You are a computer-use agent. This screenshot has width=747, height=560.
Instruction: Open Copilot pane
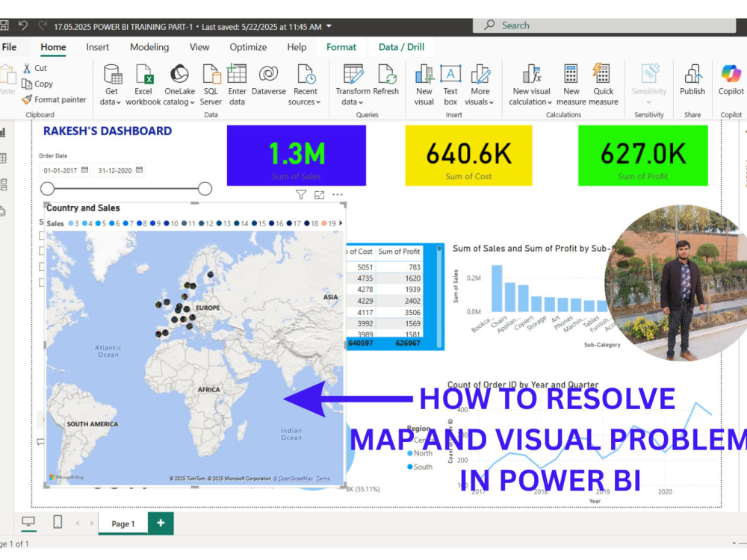(731, 80)
